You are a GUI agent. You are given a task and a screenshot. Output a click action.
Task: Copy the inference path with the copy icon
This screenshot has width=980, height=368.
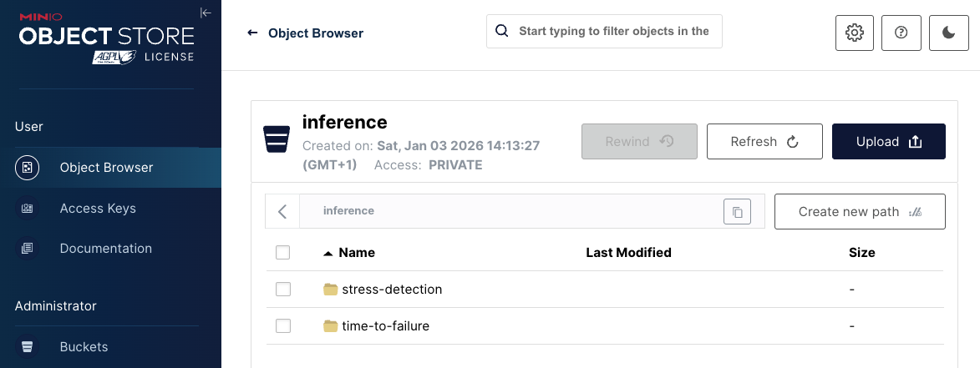pyautogui.click(x=737, y=212)
